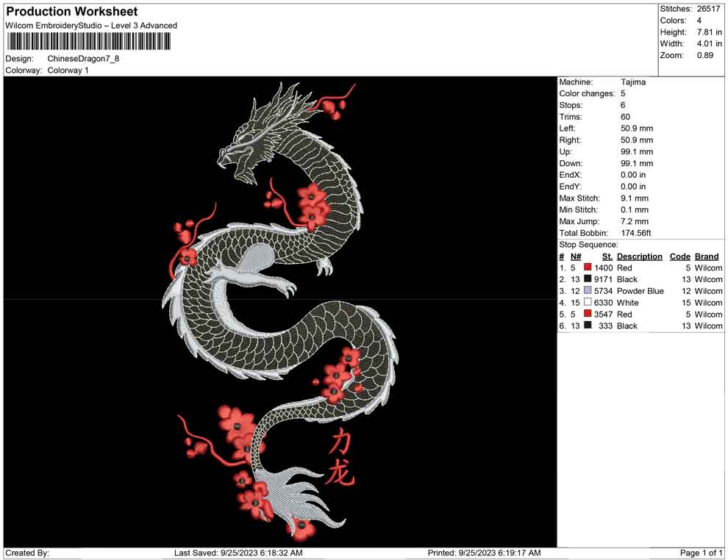Select the Brand column header
Image resolution: width=728 pixels, height=560 pixels.
[706, 256]
